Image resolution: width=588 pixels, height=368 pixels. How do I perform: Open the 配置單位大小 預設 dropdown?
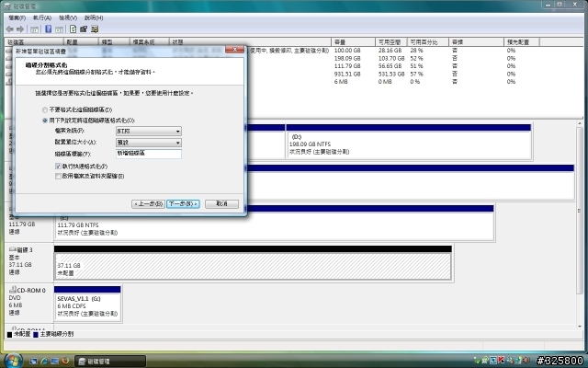(149, 143)
